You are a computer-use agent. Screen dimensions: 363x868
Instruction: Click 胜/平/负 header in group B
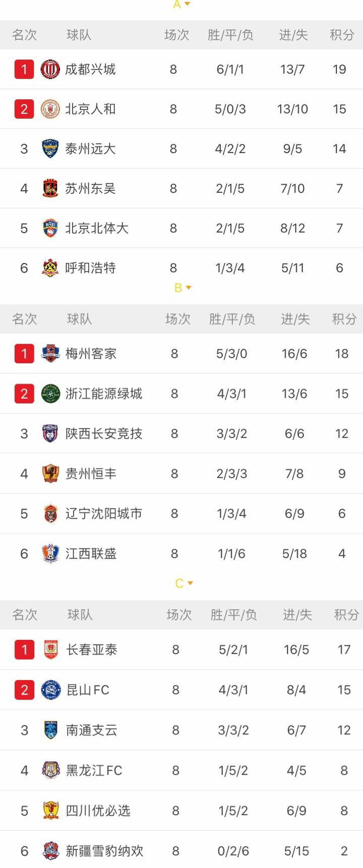coord(232,319)
